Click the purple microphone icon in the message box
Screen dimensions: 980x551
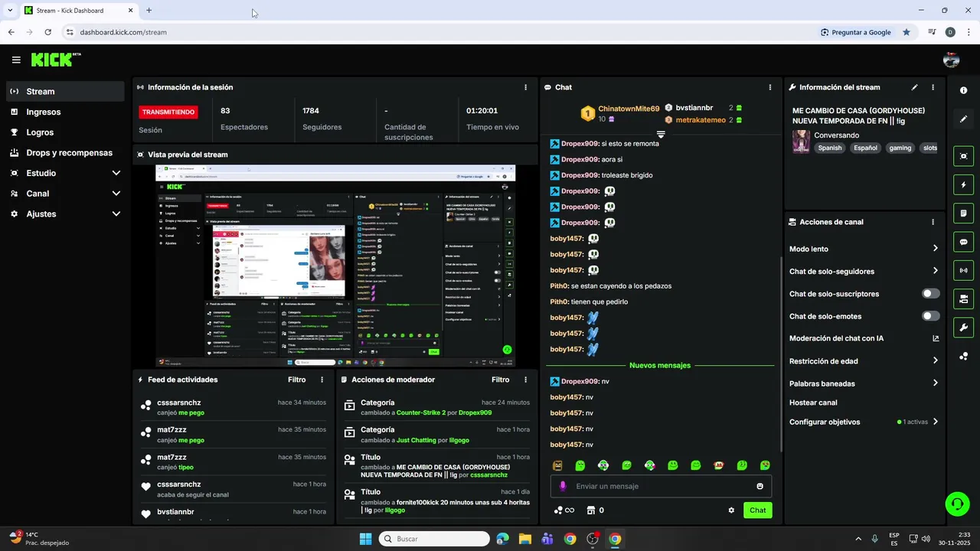point(563,486)
